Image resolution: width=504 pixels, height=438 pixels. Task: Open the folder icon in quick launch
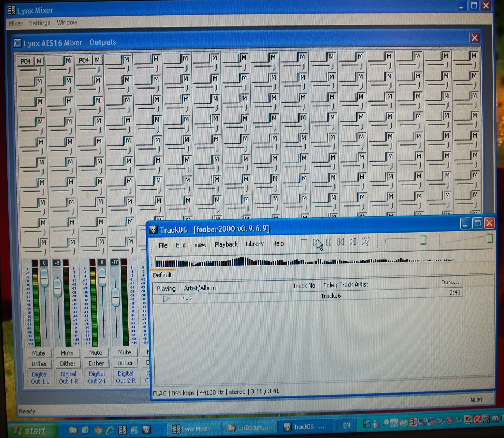coord(73,430)
